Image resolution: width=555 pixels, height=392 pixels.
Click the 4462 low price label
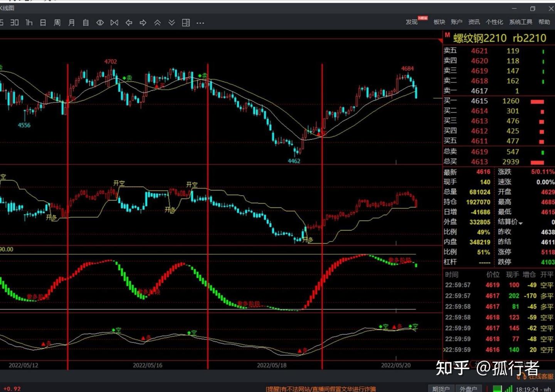click(294, 161)
